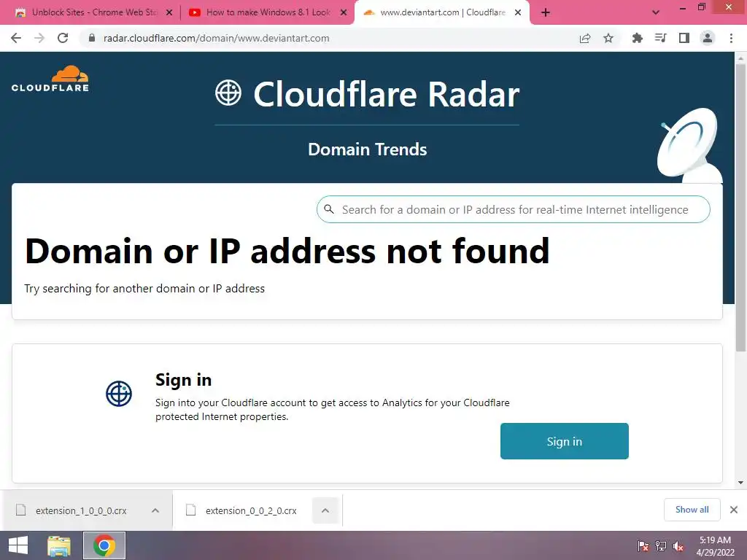Share this page icon in address bar
The width and height of the screenshot is (747, 560).
coord(585,38)
